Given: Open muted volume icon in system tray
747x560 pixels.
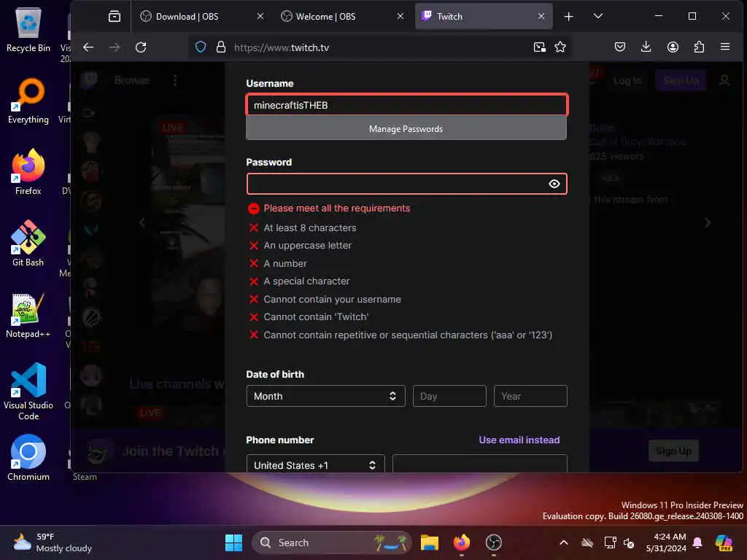Looking at the screenshot, I should click(629, 542).
